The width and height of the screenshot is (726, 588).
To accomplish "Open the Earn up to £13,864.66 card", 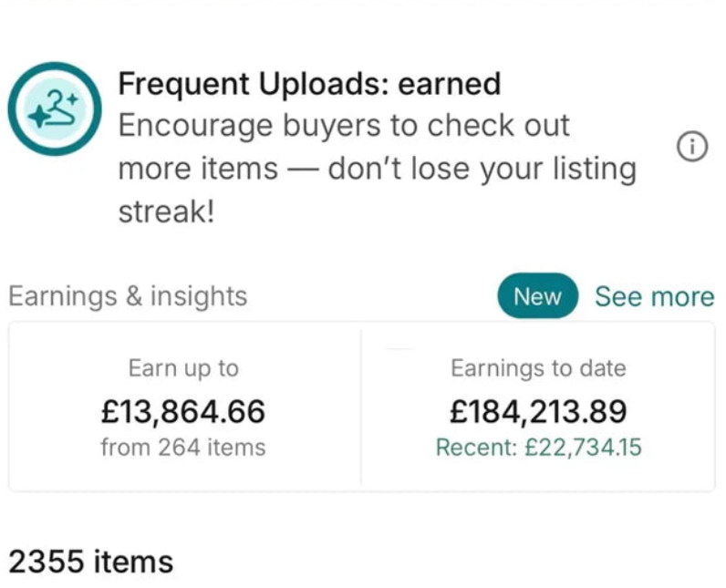I will tap(184, 407).
